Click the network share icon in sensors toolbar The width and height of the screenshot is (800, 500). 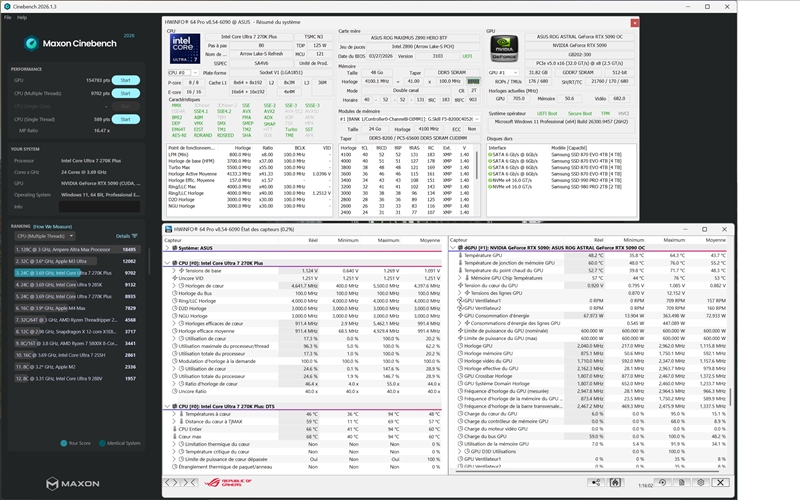coord(595,482)
